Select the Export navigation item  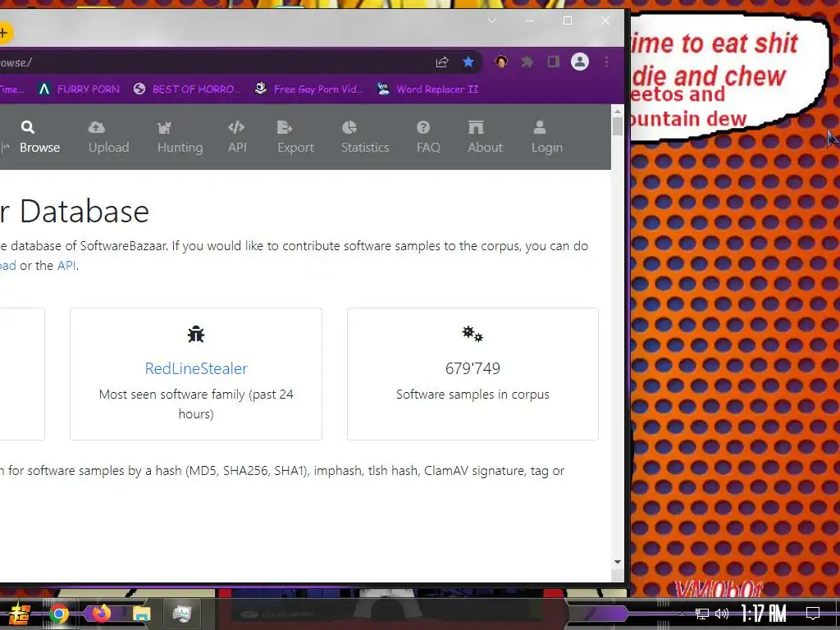click(x=295, y=137)
